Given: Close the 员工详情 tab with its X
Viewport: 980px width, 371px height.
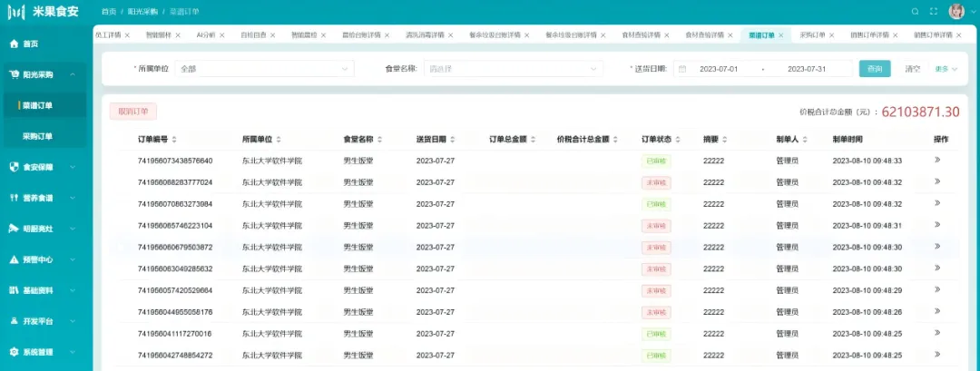Looking at the screenshot, I should pos(128,35).
